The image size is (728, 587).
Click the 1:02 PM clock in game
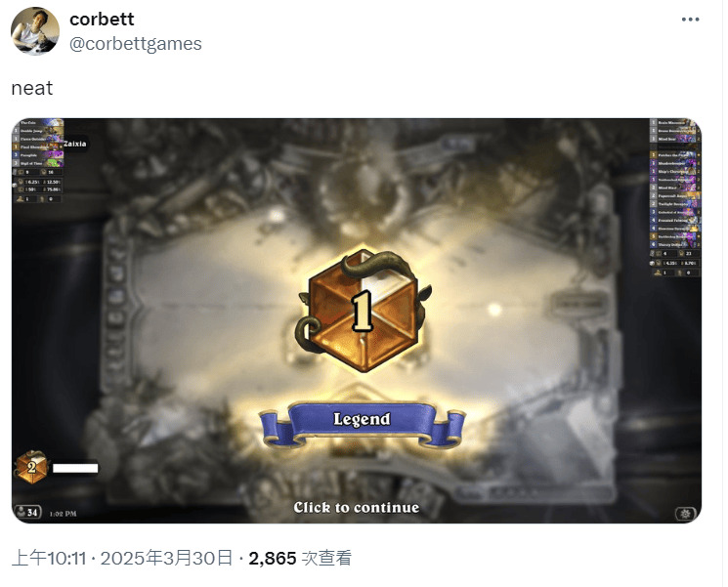pyautogui.click(x=63, y=514)
